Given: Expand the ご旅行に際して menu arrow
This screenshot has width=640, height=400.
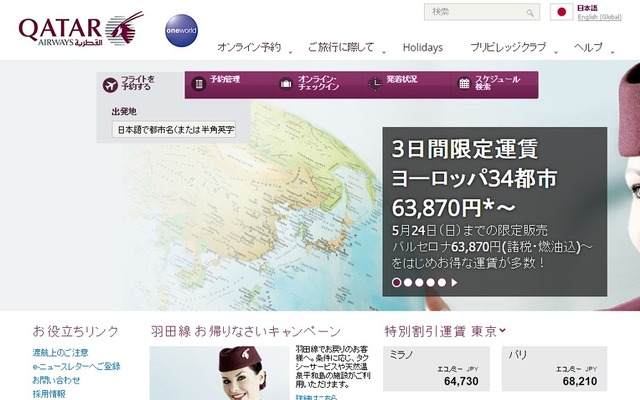Looking at the screenshot, I should (384, 52).
